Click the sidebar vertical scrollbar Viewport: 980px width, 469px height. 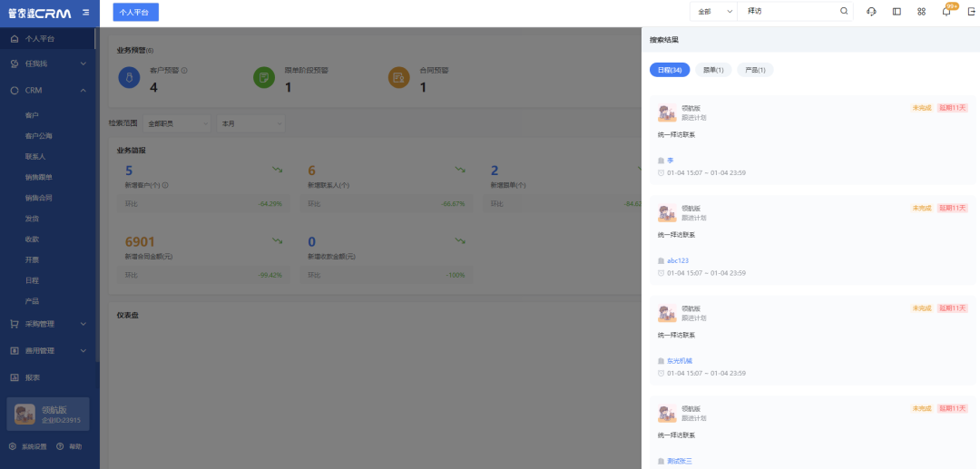(x=97, y=195)
